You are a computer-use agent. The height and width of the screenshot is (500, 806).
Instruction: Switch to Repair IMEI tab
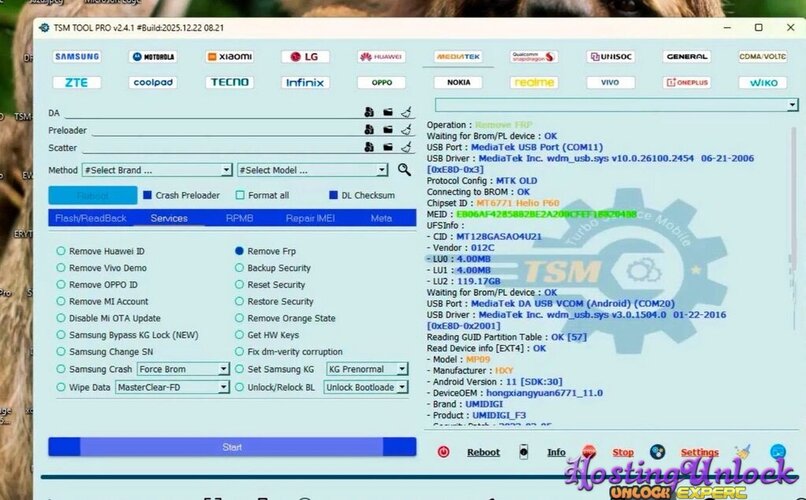[x=310, y=218]
